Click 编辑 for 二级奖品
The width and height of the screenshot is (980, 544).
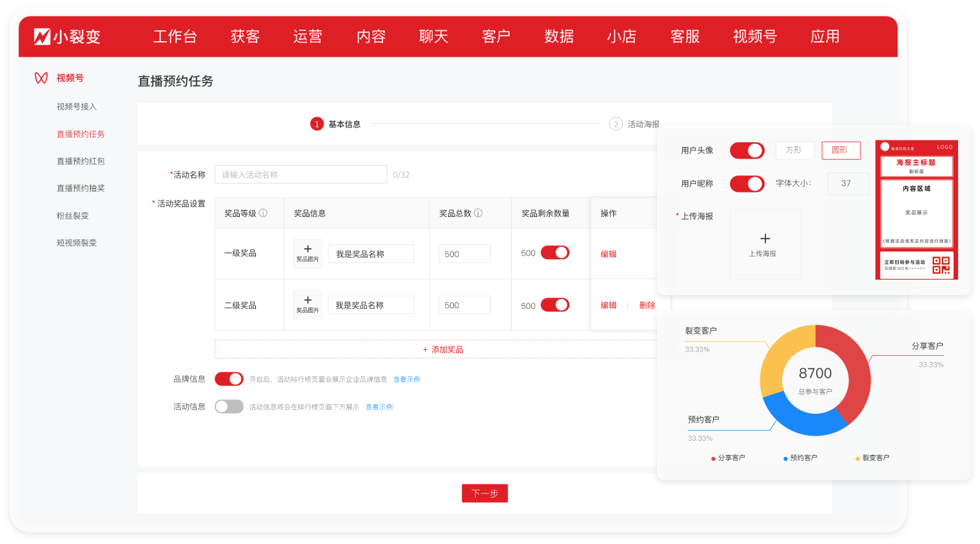(x=609, y=306)
